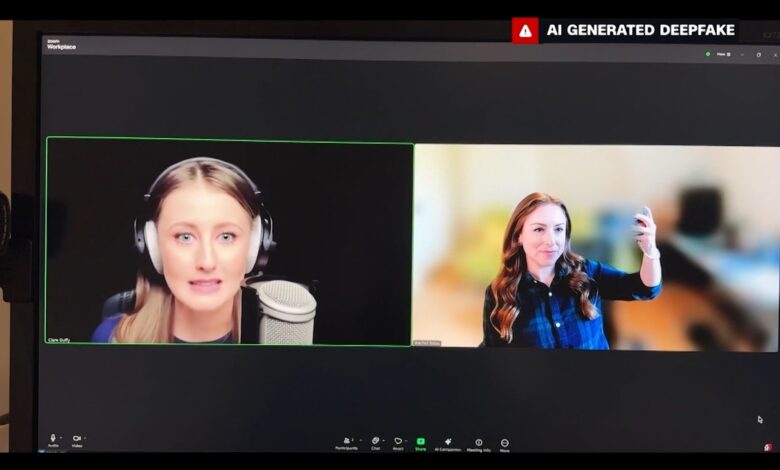Click the green Share screen button

pos(421,442)
